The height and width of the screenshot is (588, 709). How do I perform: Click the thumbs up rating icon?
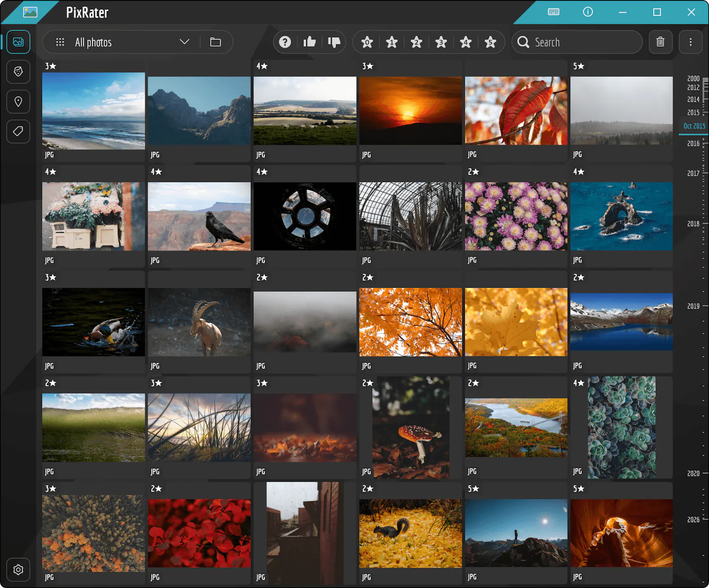[x=309, y=42]
